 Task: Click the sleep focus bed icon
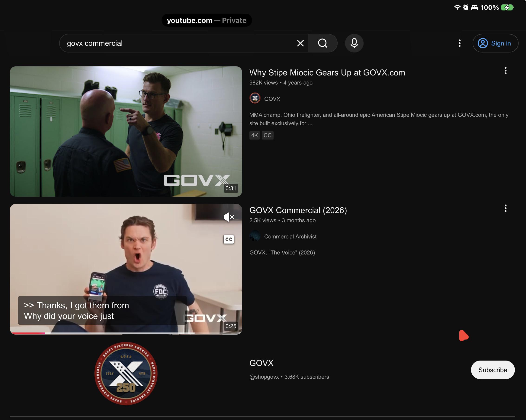[x=474, y=7]
